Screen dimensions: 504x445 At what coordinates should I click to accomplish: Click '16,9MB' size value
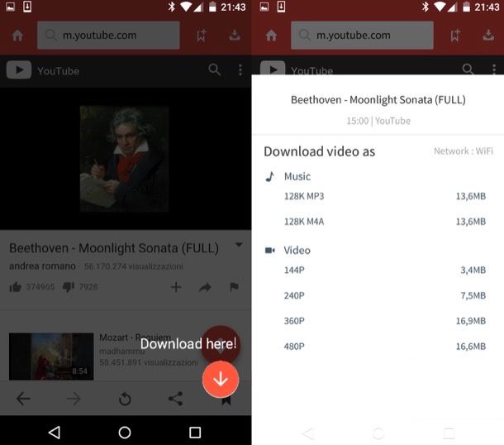tap(471, 321)
